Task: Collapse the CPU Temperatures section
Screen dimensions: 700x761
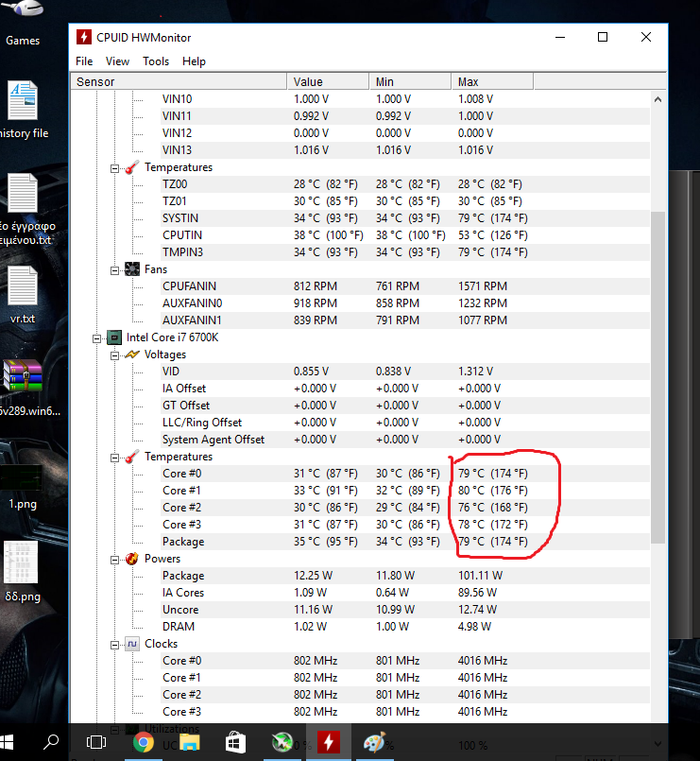Action: point(114,458)
